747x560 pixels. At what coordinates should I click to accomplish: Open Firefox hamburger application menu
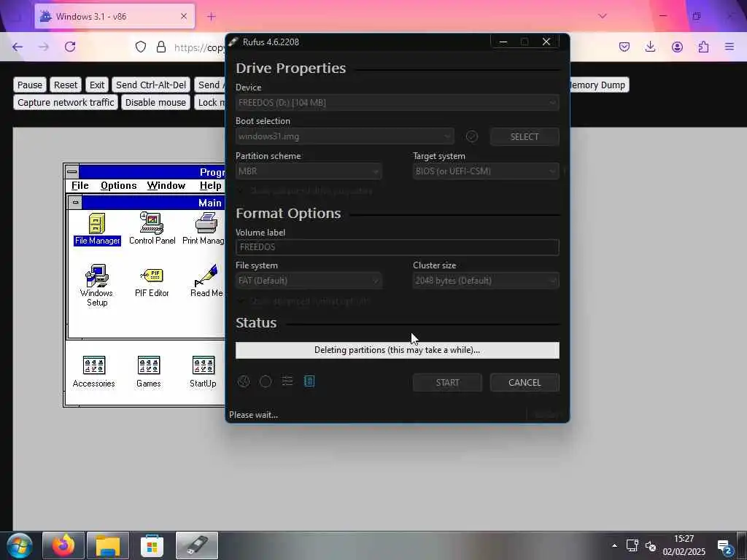(x=729, y=47)
